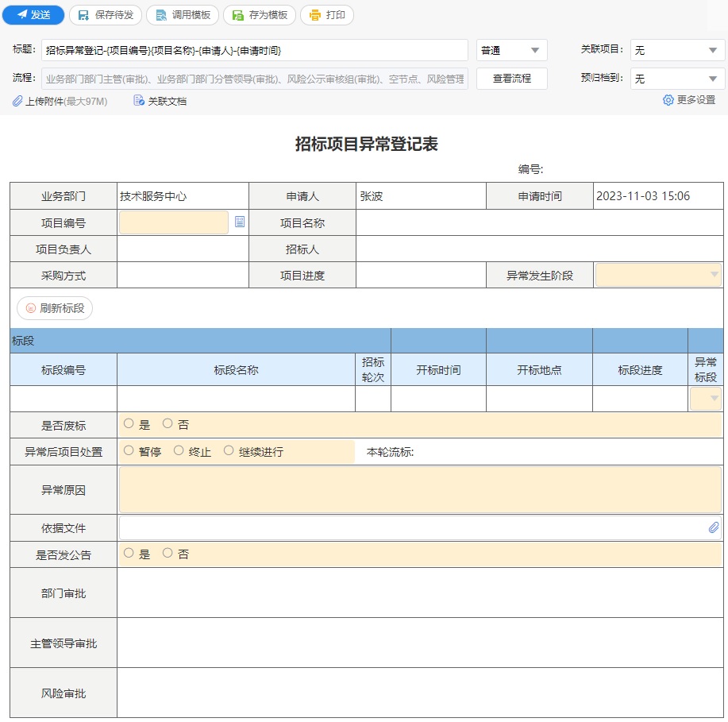Image resolution: width=728 pixels, height=722 pixels.
Task: Click the 标题 title input field
Action: pos(254,50)
